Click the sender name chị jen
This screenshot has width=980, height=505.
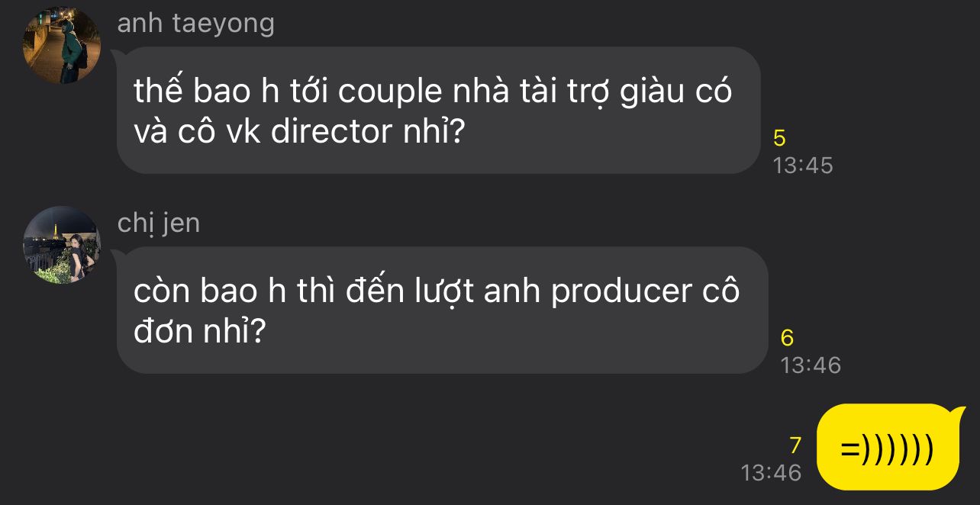point(159,224)
